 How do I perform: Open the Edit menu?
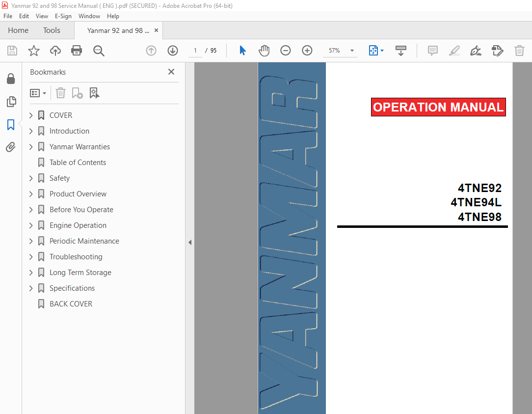24,16
